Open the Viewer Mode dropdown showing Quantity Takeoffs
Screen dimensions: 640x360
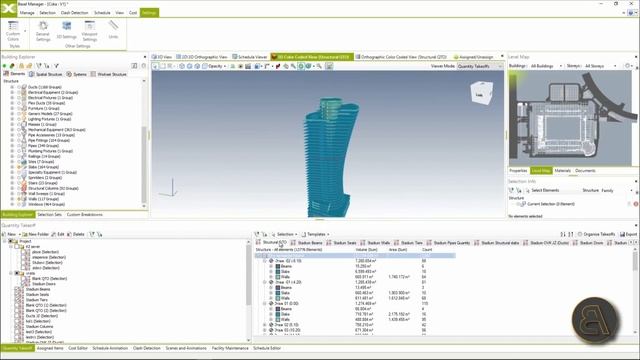(480, 66)
